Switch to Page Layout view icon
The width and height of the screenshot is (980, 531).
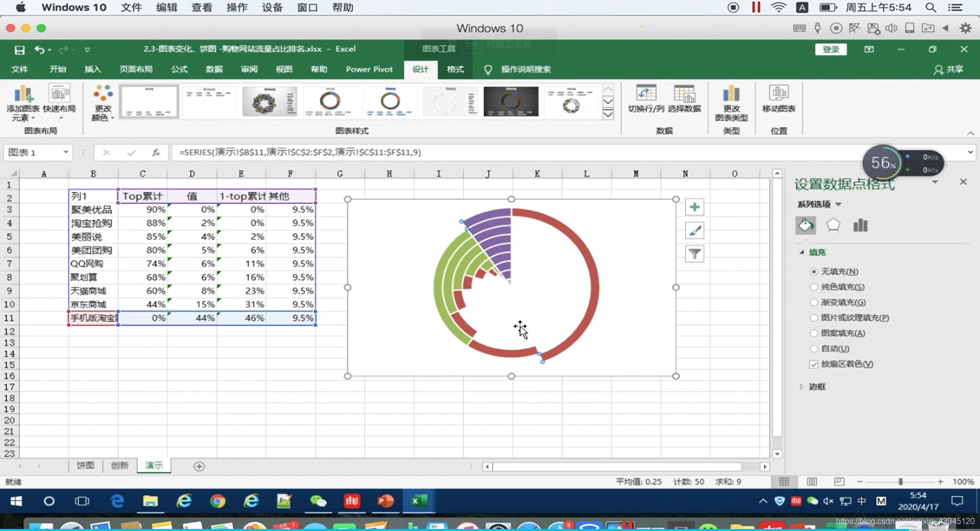812,481
